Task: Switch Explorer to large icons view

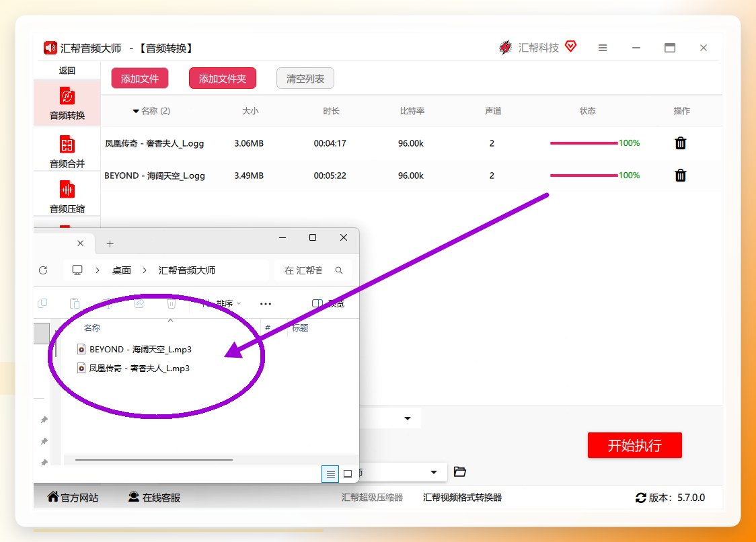Action: point(348,474)
